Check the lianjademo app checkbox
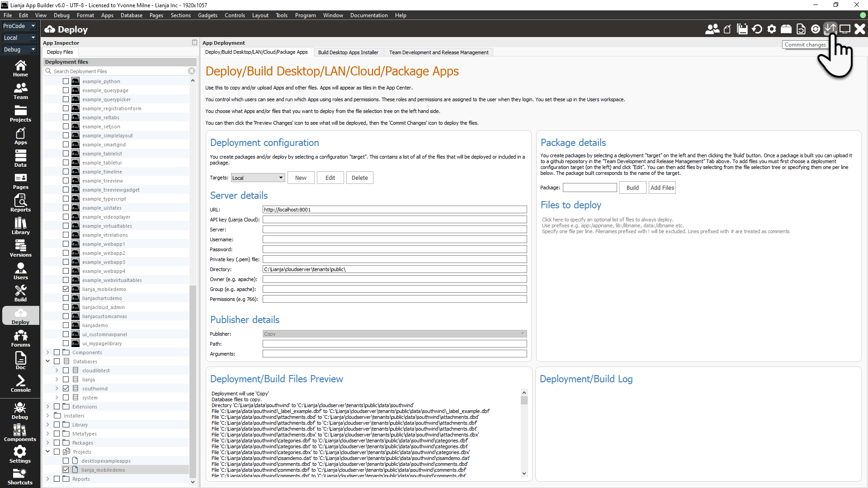This screenshot has height=488, width=868. [66, 325]
